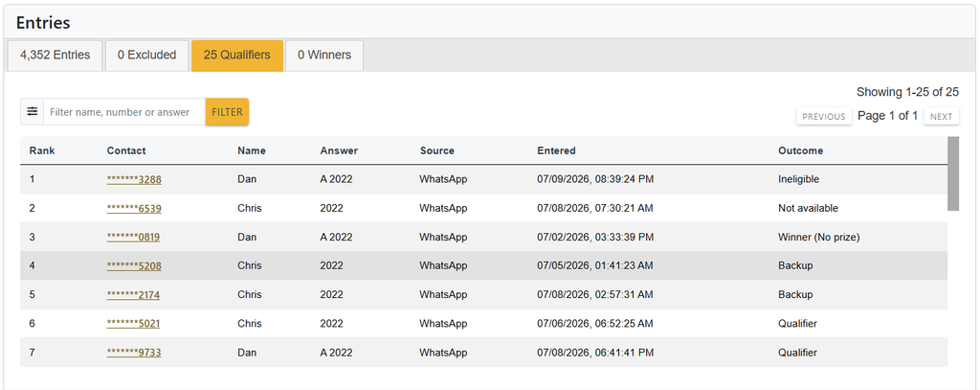Screen dimensions: 980x390
Task: Open contact ending in 3288
Action: coord(134,179)
